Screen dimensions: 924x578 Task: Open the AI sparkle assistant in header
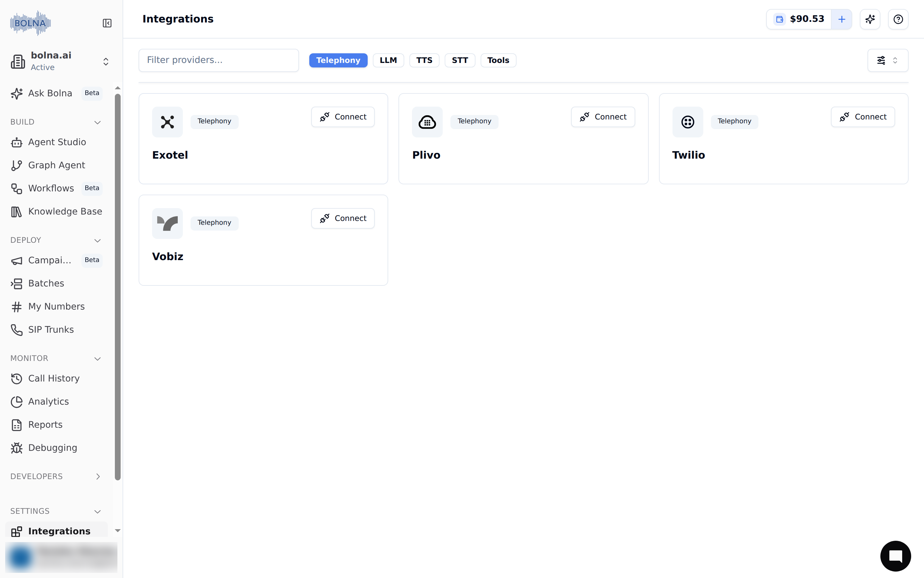(x=870, y=19)
